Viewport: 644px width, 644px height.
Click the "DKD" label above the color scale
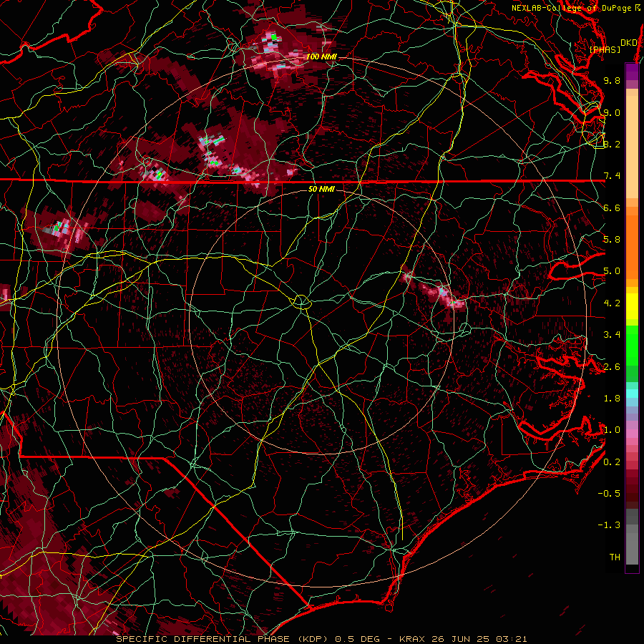(x=629, y=43)
